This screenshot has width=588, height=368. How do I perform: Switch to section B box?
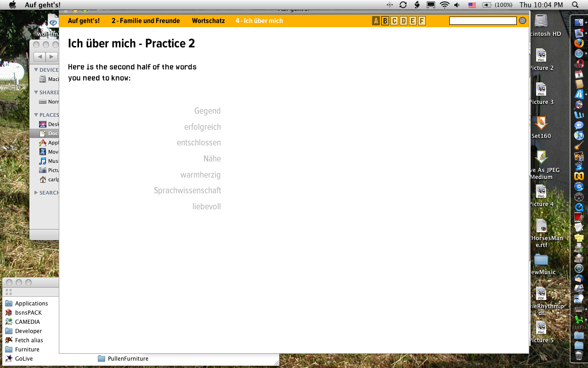385,21
